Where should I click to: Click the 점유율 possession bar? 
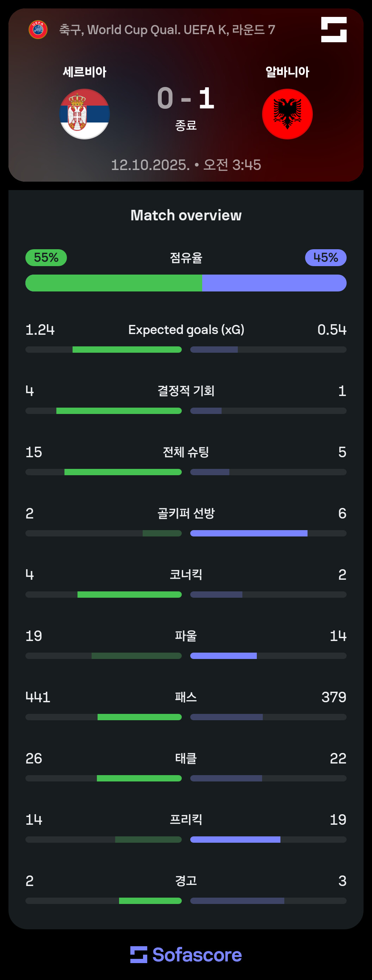pyautogui.click(x=186, y=283)
